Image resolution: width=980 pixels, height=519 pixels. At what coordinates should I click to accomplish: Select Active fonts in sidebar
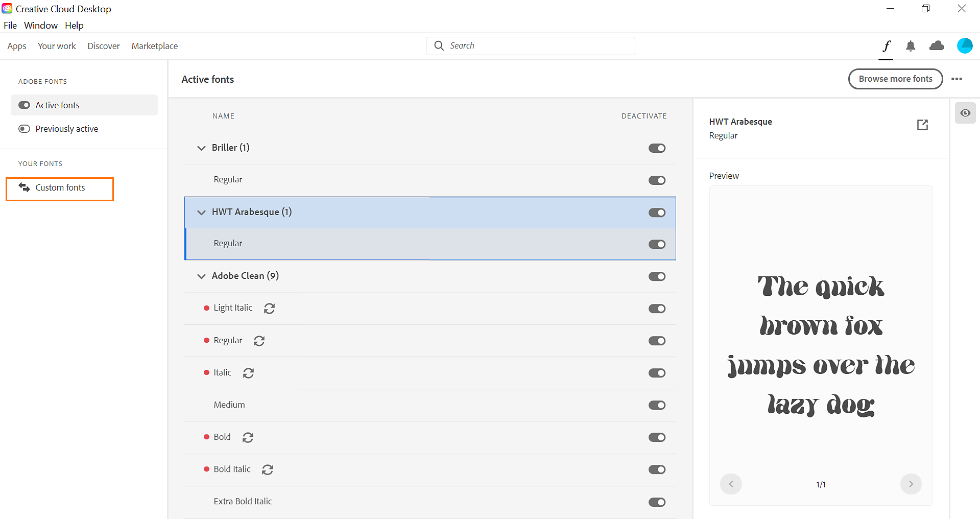[x=84, y=105]
